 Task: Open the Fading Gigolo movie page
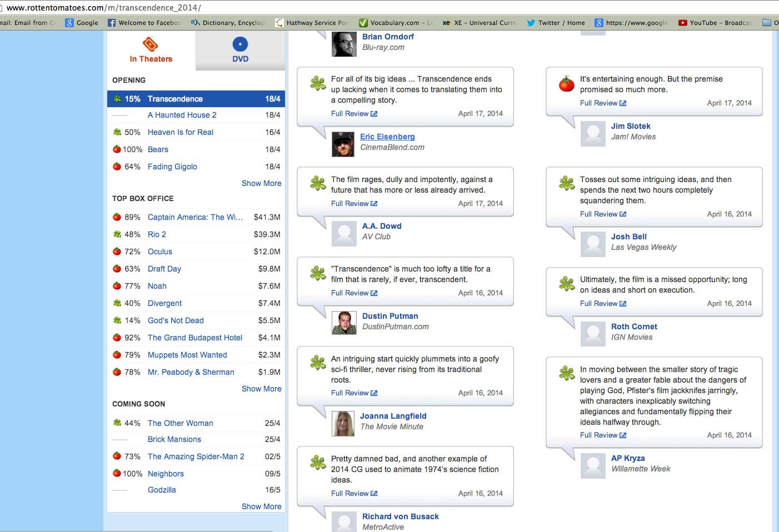pyautogui.click(x=172, y=167)
